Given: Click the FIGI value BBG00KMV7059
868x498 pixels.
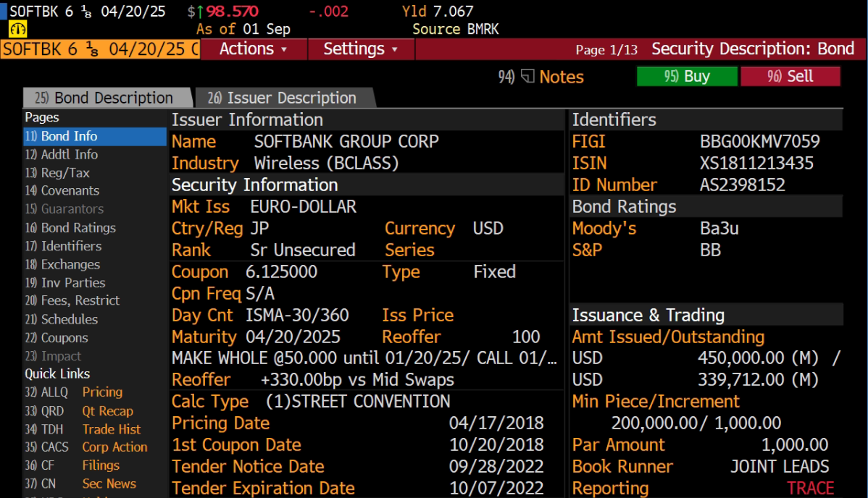Looking at the screenshot, I should [759, 142].
